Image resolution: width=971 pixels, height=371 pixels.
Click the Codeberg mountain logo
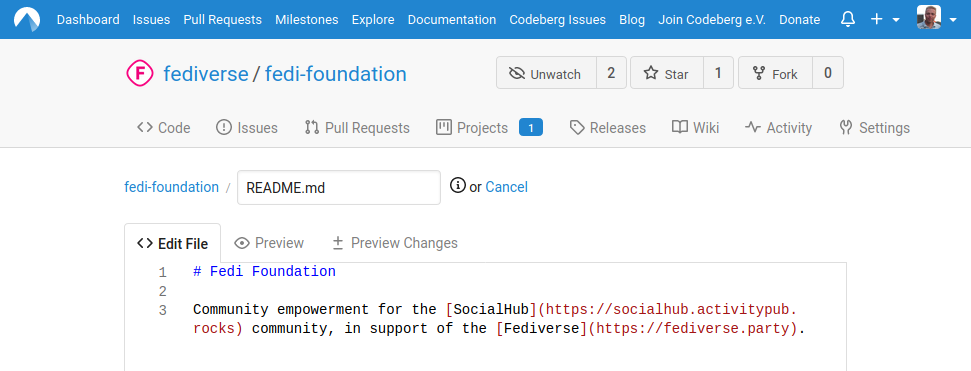click(27, 19)
